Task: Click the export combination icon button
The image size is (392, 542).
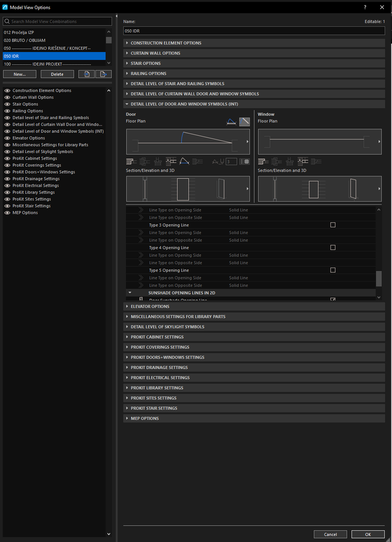Action: [x=104, y=74]
